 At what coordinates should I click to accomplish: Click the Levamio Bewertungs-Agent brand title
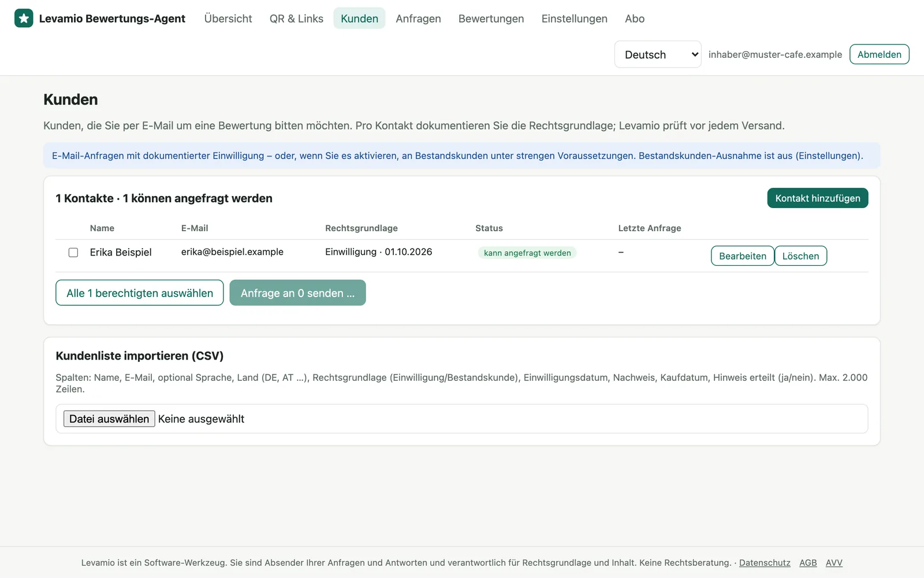(112, 18)
